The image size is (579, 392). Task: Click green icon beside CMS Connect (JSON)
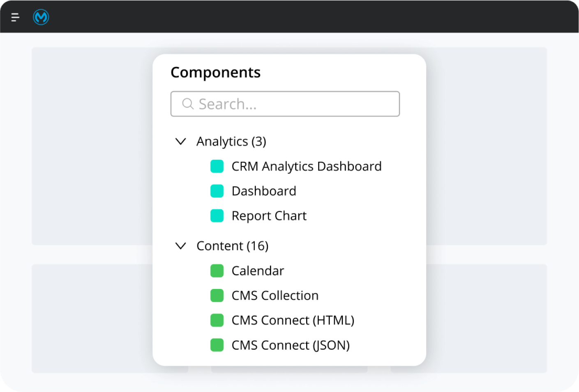(x=217, y=345)
